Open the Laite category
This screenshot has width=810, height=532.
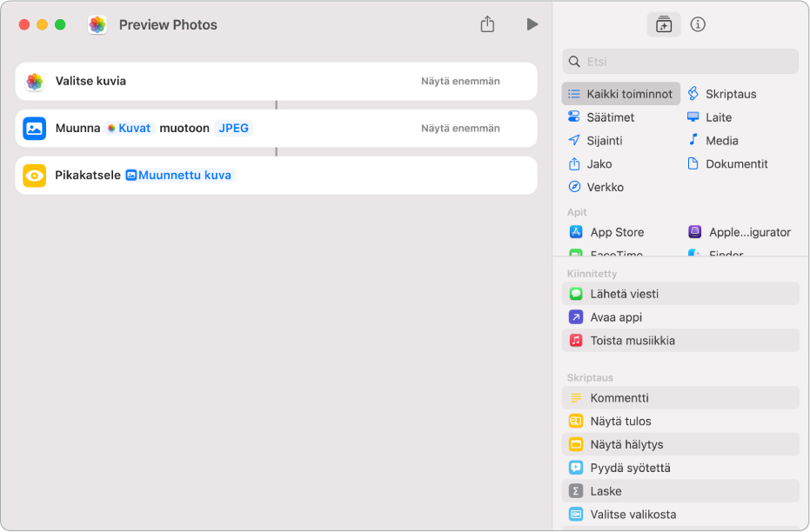pyautogui.click(x=709, y=117)
